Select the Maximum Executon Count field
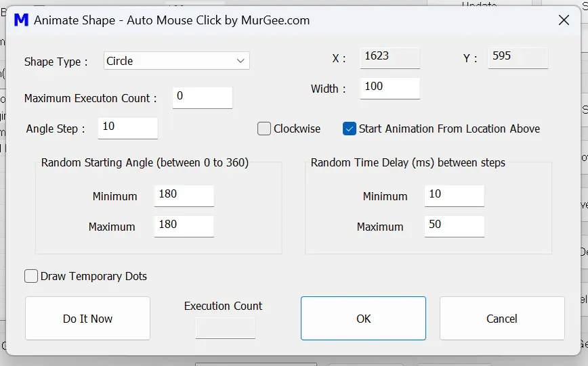588x366 pixels. 203,98
